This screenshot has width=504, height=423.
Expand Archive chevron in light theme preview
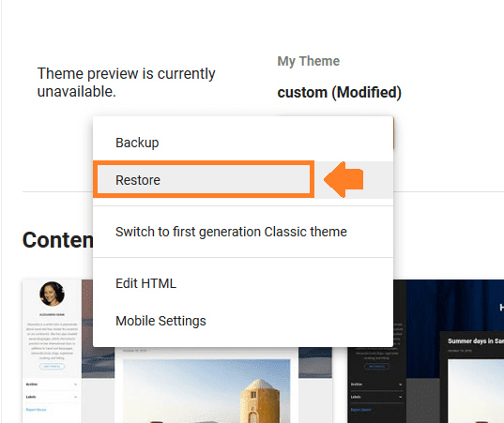pyautogui.click(x=75, y=385)
